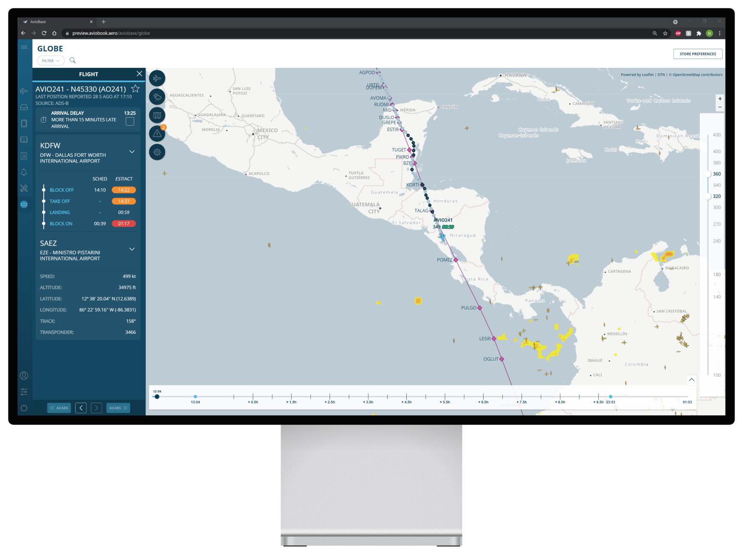Image resolution: width=743 pixels, height=560 pixels.
Task: Open the aircraft layer map button
Action: pyautogui.click(x=157, y=78)
